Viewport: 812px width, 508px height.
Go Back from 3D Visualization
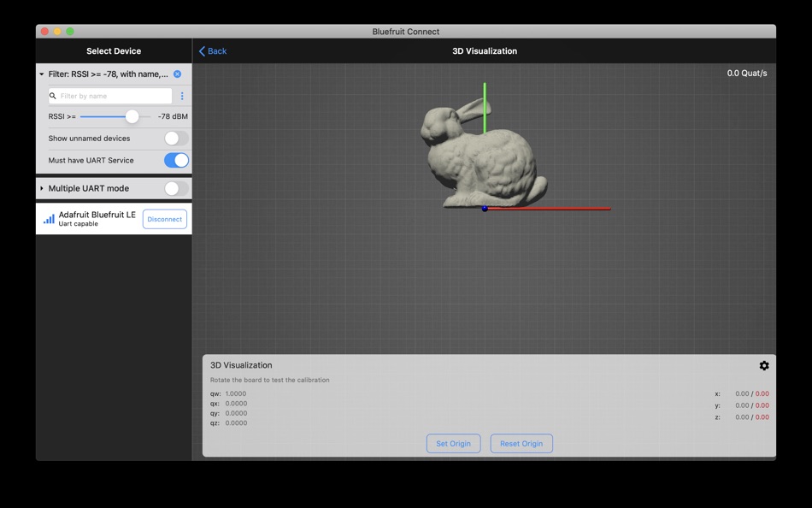coord(213,50)
